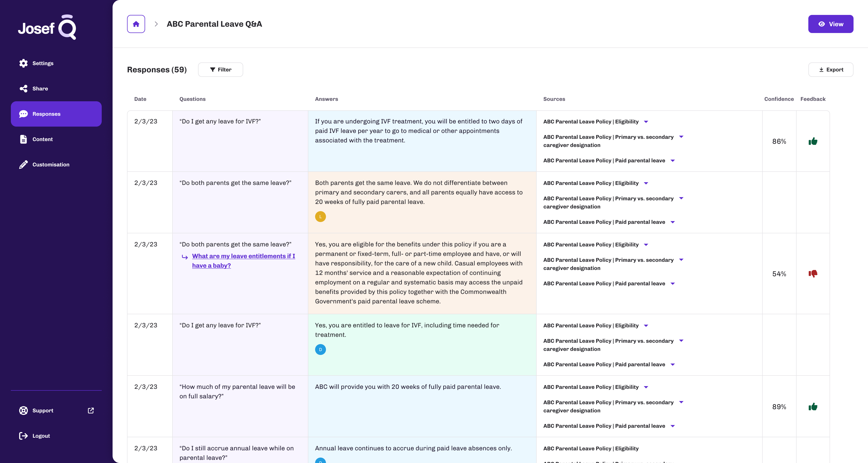Expand Eligibility source in first IVF row
868x463 pixels.
click(646, 122)
